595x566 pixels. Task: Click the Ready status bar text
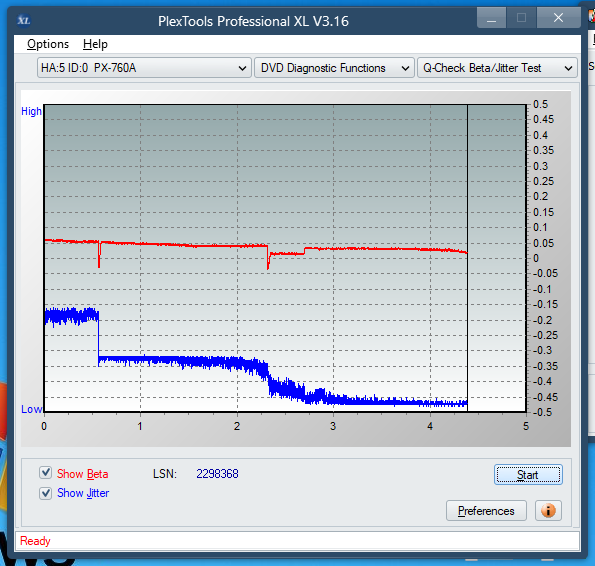35,541
